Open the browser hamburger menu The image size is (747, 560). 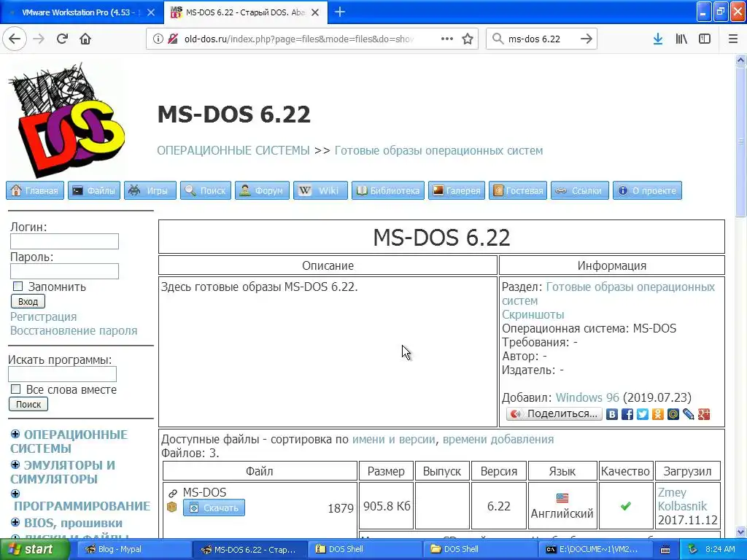pyautogui.click(x=732, y=39)
